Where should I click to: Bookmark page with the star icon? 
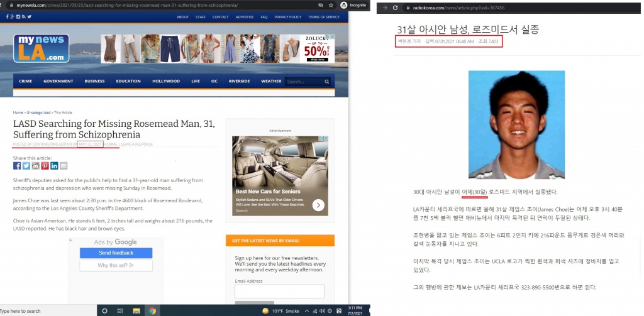pyautogui.click(x=331, y=5)
